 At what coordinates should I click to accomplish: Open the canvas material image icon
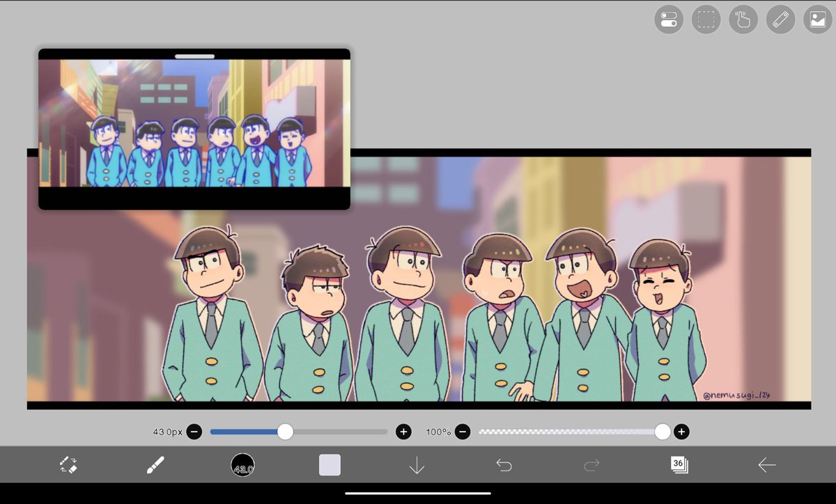tap(818, 19)
